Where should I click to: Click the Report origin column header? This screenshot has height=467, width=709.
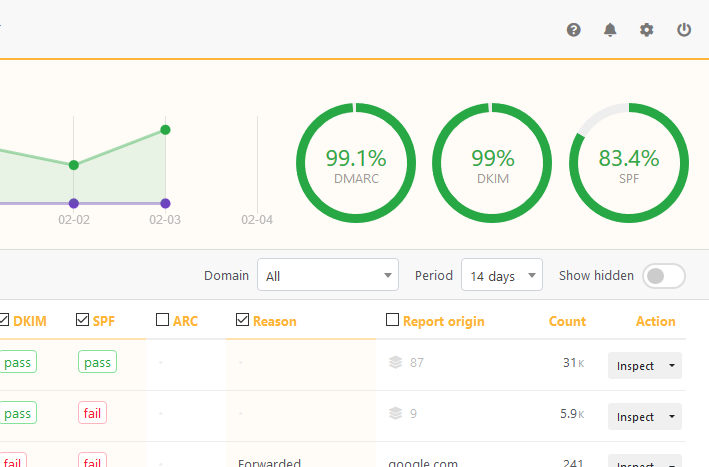point(443,321)
